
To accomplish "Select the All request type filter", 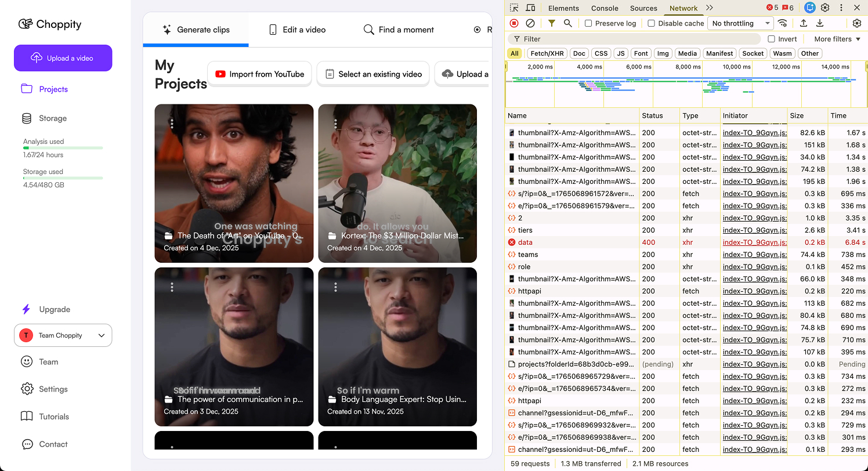I will coord(514,53).
